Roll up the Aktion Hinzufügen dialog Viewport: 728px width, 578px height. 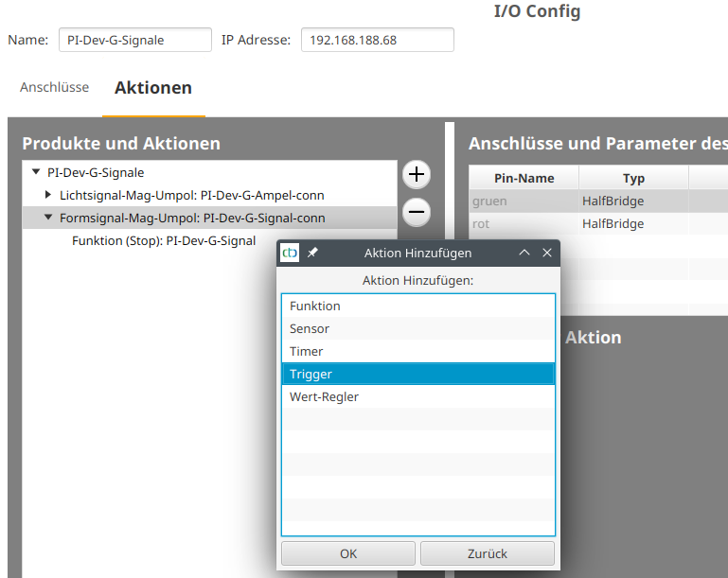click(524, 254)
